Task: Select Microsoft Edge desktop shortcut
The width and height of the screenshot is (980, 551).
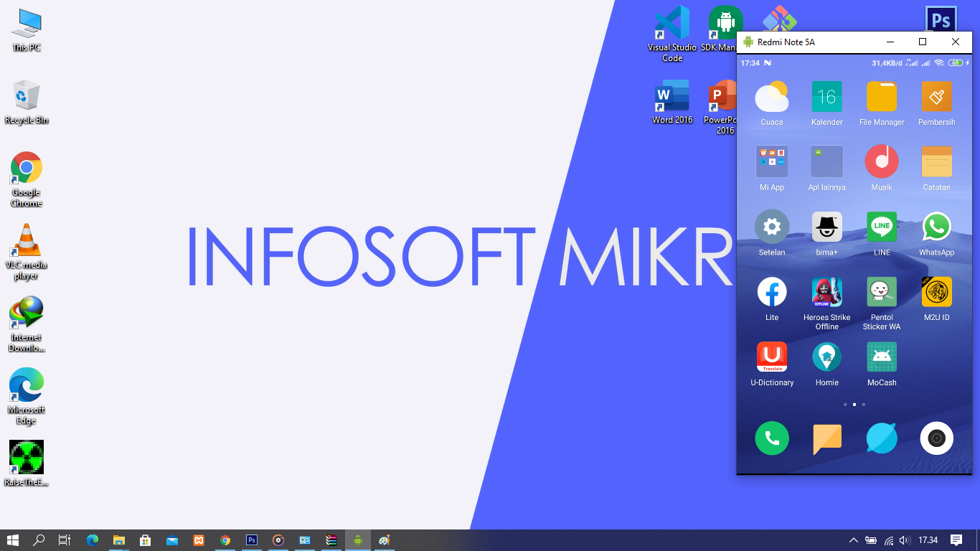Action: coord(27,397)
